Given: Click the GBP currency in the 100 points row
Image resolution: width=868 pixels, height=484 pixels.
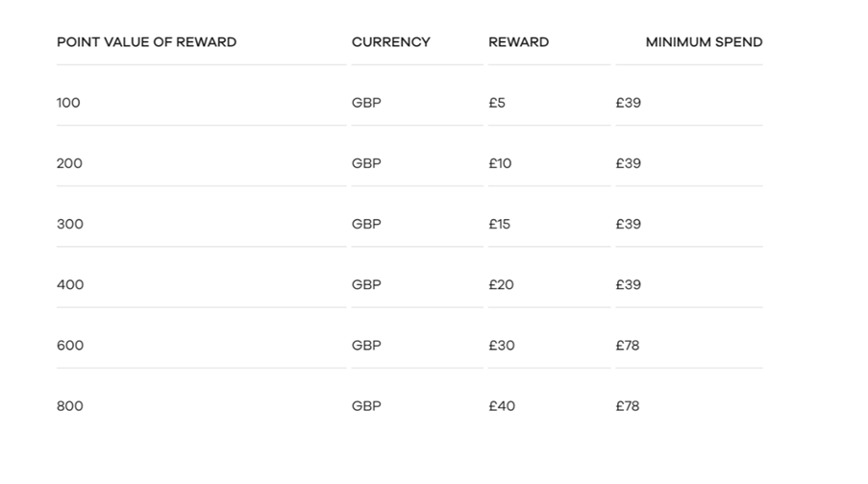Looking at the screenshot, I should pyautogui.click(x=366, y=103).
